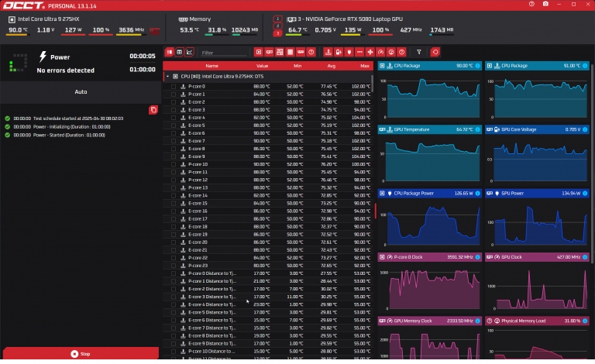Click the sensor table vertical scrollbar
Image resolution: width=595 pixels, height=364 pixels.
pyautogui.click(x=372, y=83)
